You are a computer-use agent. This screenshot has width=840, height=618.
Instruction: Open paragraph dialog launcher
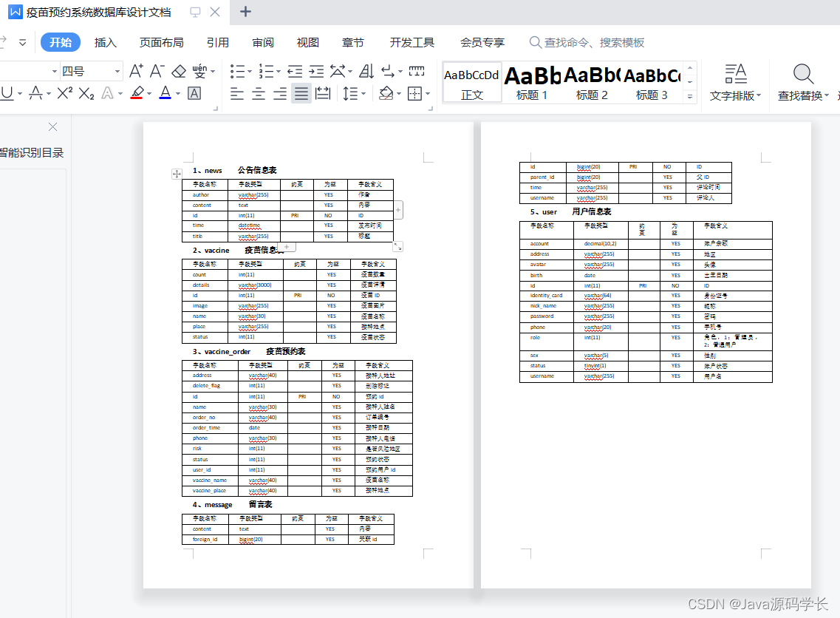(x=430, y=108)
